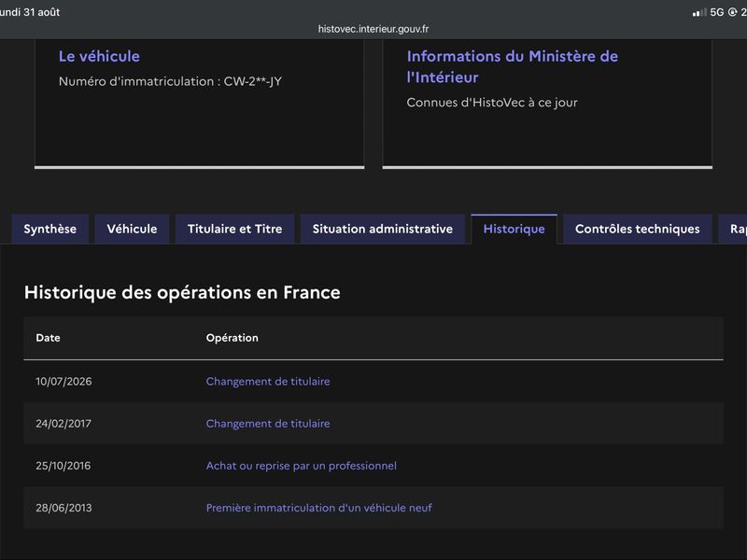Click the 10/07/2026 Changement de titulaire link

268,382
